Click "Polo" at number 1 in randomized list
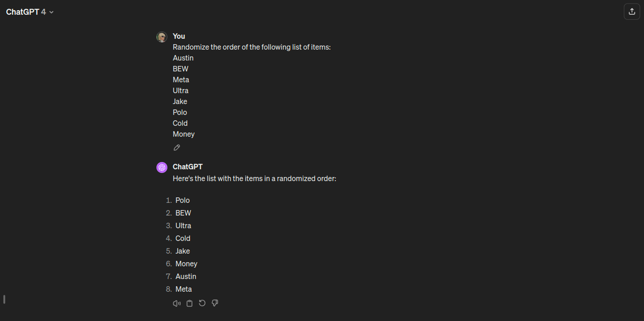The image size is (644, 321). (x=182, y=200)
